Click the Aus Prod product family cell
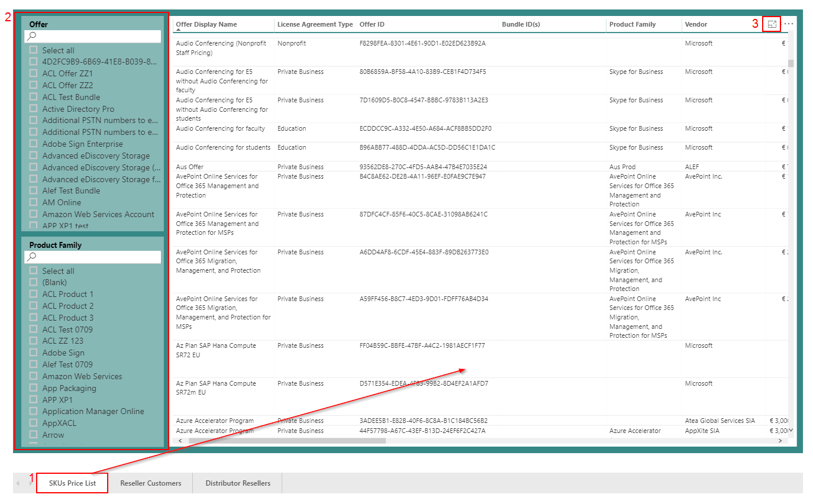813x504 pixels. tap(622, 167)
